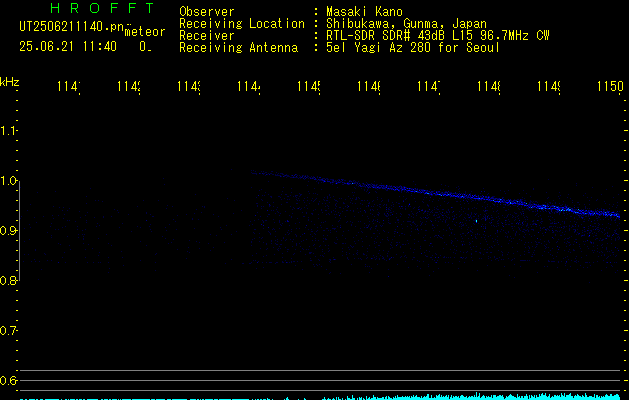
Task: Select the location Shibukawa, Gunma, Japan
Action: (406, 24)
